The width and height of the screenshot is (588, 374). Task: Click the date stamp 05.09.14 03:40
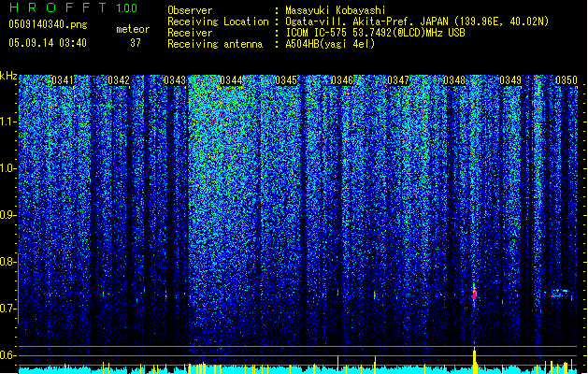48,43
